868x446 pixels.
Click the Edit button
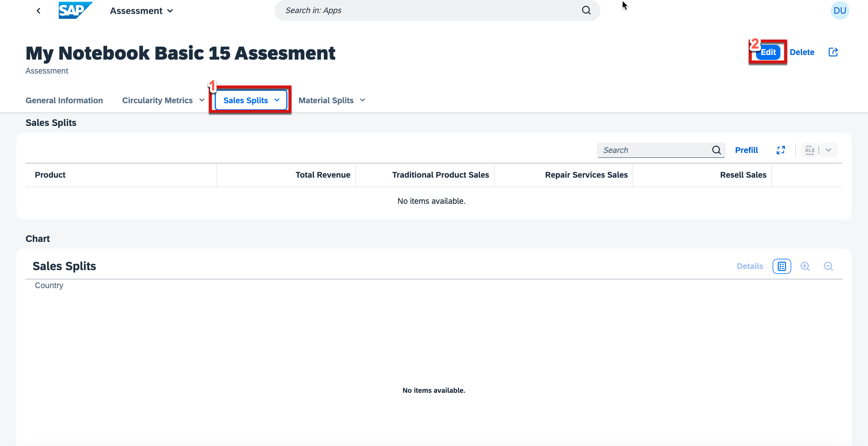[x=768, y=52]
